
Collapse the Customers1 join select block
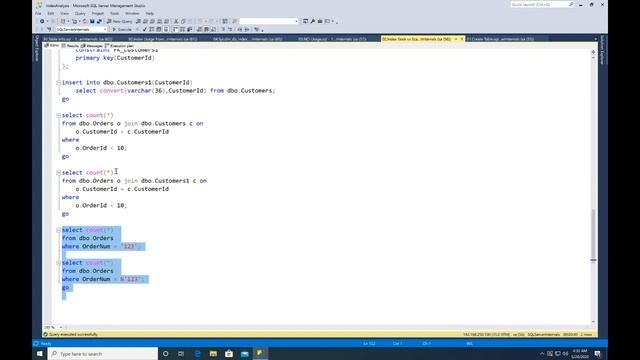point(58,173)
